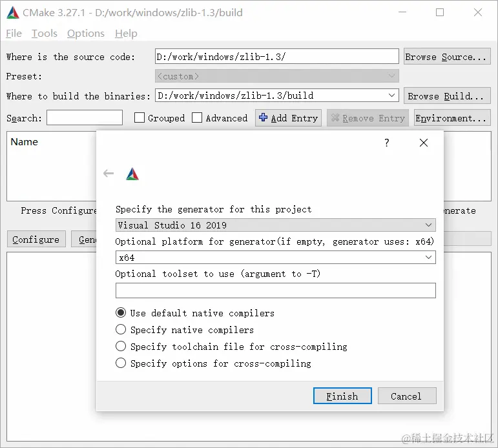Open the Visual Studio 16 2019 generator dropdown
The width and height of the screenshot is (498, 448).
point(275,225)
